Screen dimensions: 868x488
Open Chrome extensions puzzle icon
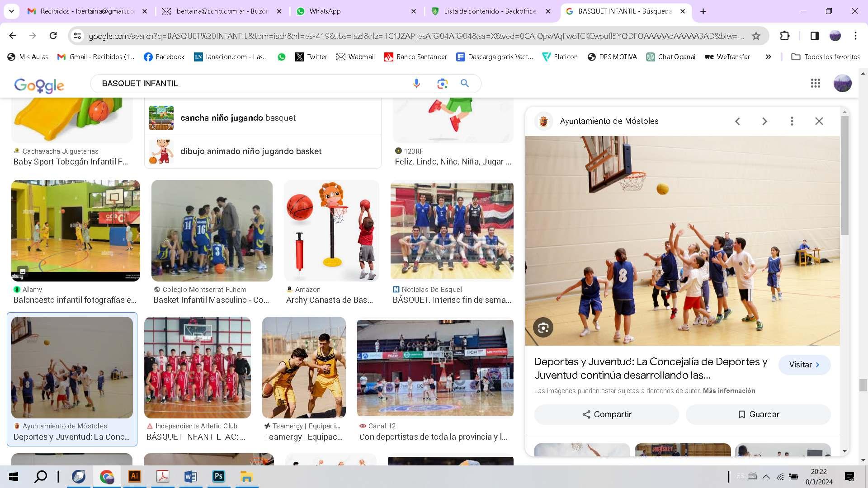pyautogui.click(x=785, y=36)
